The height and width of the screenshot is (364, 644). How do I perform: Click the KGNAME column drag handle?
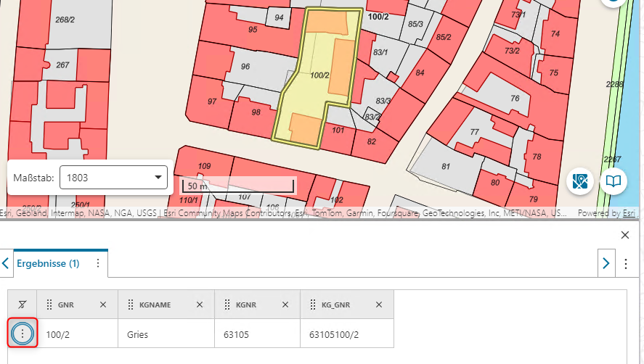click(x=131, y=305)
